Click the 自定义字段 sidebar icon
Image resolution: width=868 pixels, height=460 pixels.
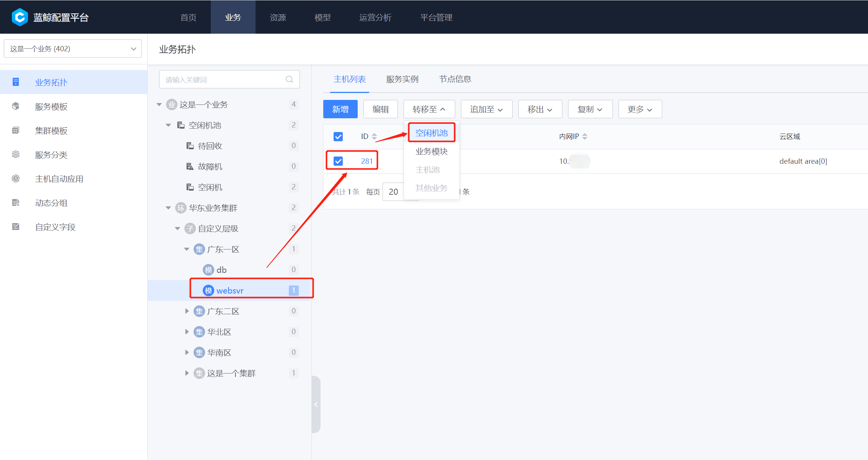click(x=16, y=227)
